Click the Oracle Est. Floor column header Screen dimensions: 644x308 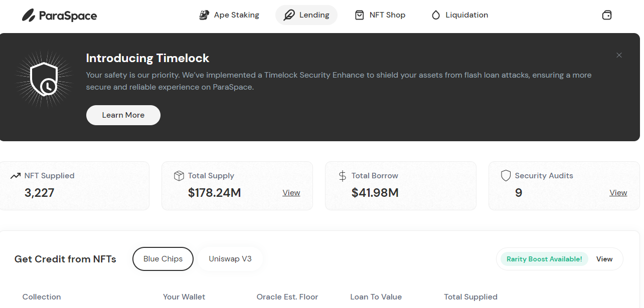click(x=287, y=297)
